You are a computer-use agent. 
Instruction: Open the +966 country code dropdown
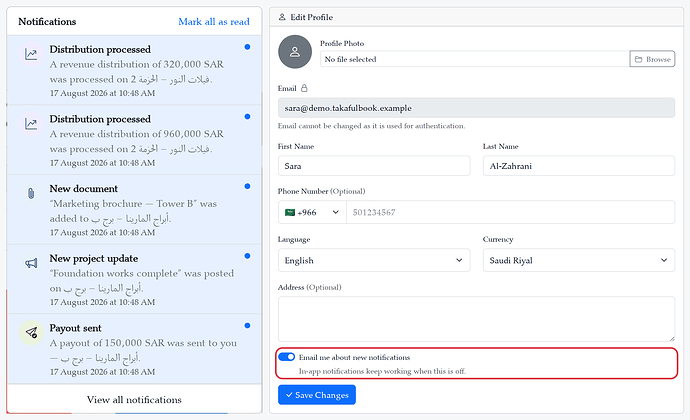tap(312, 212)
